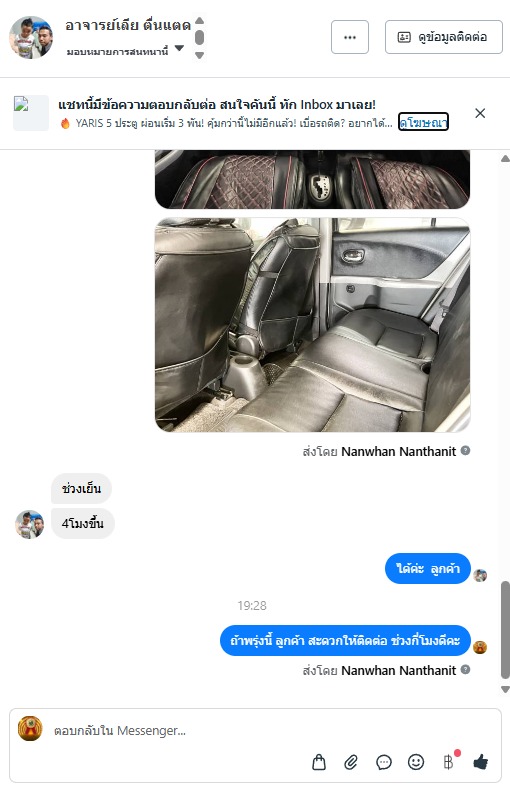Viewport: 510px width, 788px height.
Task: Dismiss the ad reply banner
Action: (480, 113)
